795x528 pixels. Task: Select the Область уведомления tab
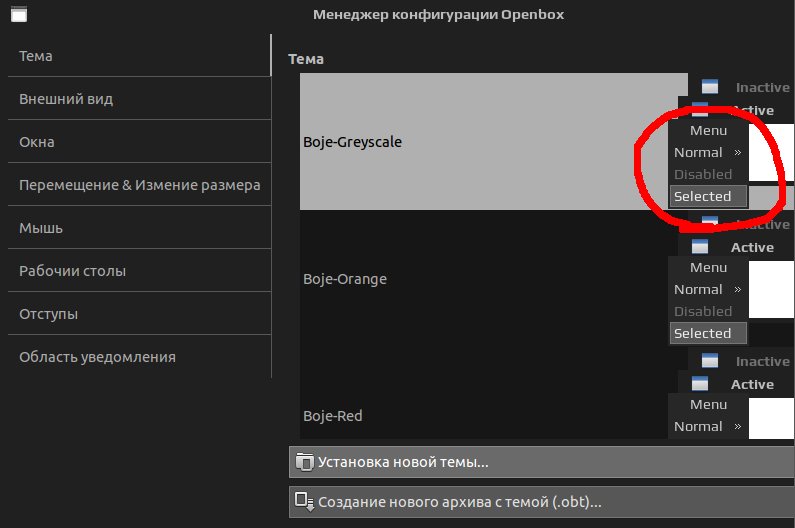point(97,357)
